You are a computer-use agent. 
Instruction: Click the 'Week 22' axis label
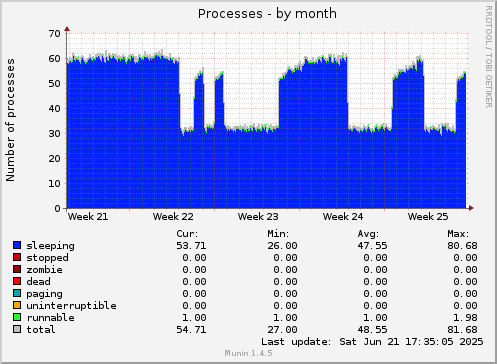coord(173,217)
